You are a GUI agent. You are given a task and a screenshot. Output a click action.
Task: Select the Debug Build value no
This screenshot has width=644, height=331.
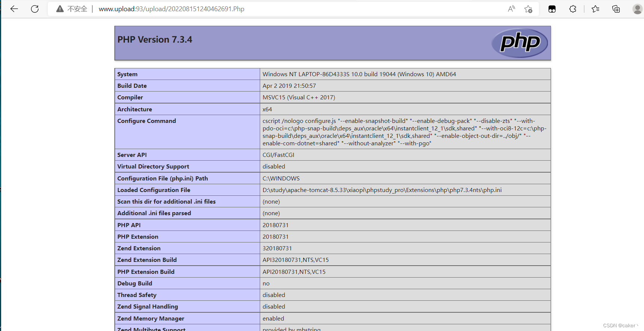(266, 284)
